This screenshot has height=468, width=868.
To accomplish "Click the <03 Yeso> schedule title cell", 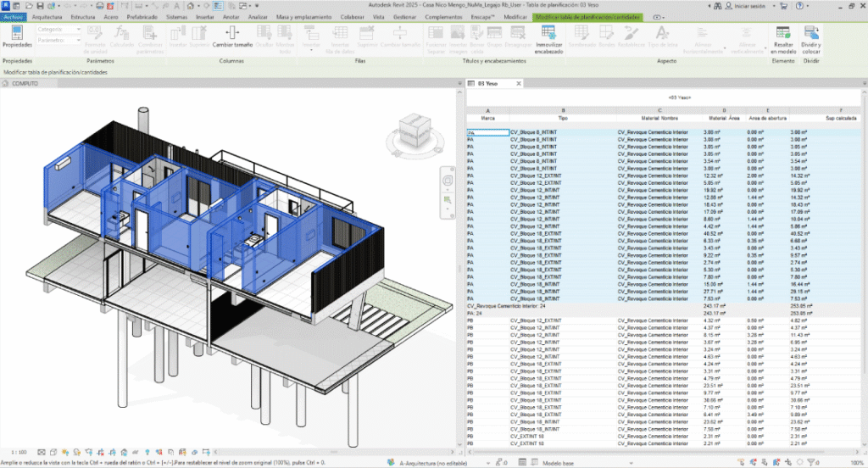I will click(x=680, y=97).
